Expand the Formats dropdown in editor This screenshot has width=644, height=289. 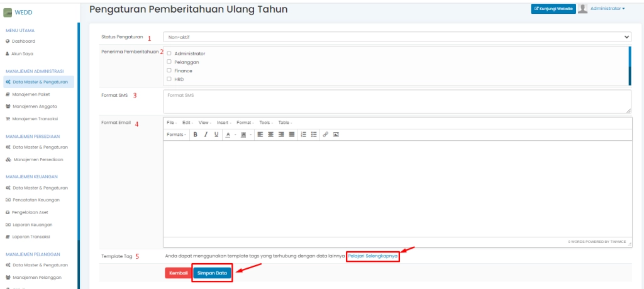click(x=176, y=135)
